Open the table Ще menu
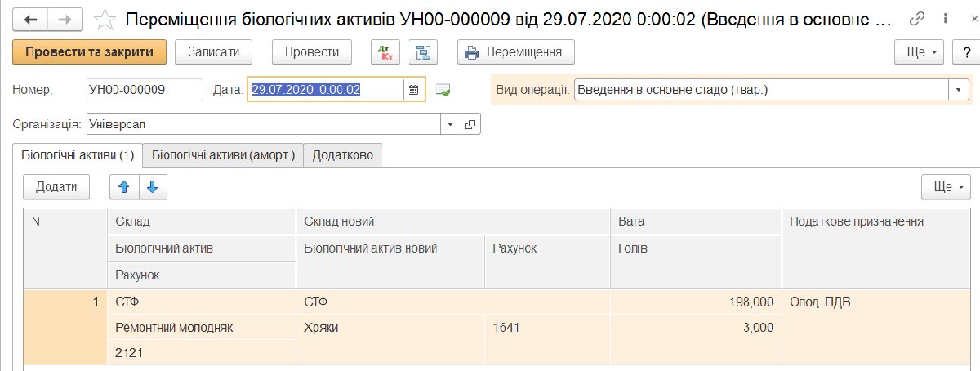This screenshot has height=371, width=980. 947,187
